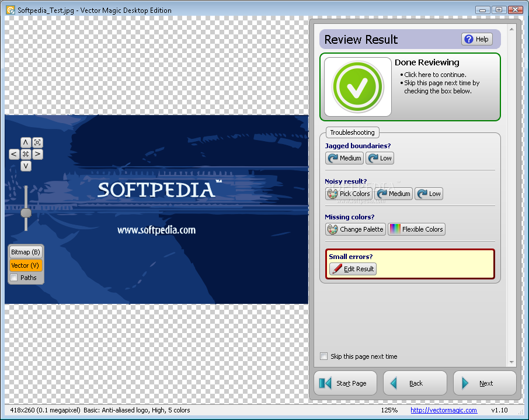
Task: Open the vectormagic.com link in status bar
Action: coord(444,410)
